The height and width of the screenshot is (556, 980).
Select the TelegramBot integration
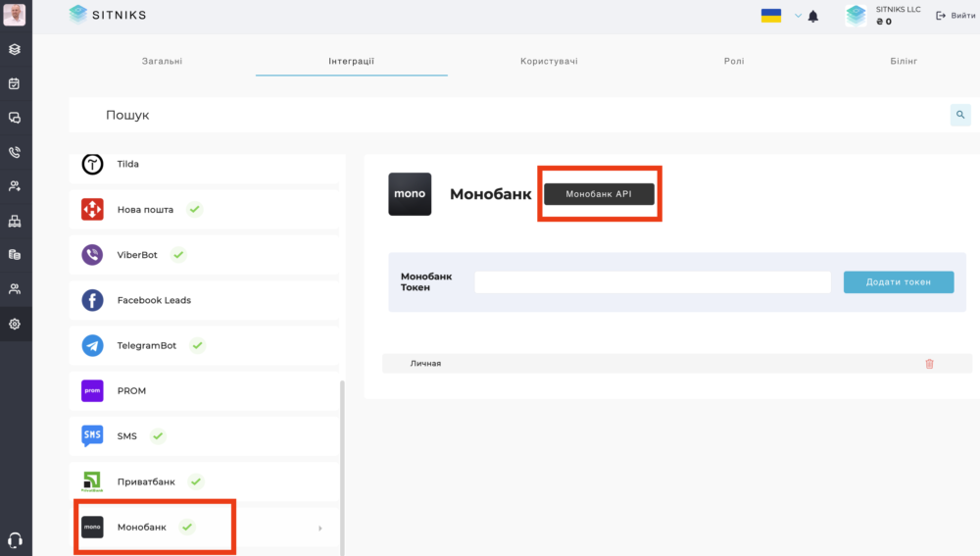204,345
